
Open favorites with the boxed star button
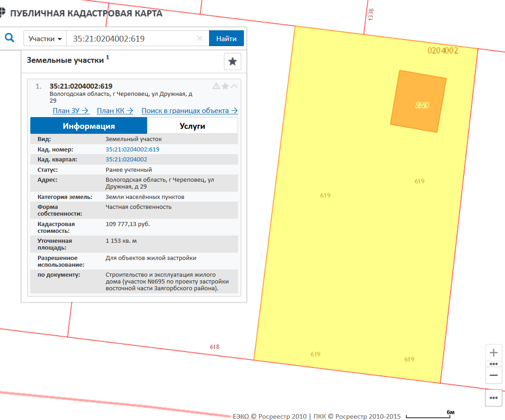(x=233, y=61)
